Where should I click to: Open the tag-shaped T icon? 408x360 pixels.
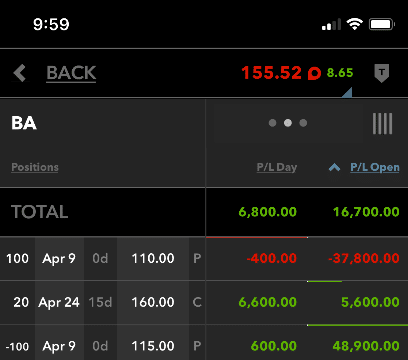(x=381, y=73)
